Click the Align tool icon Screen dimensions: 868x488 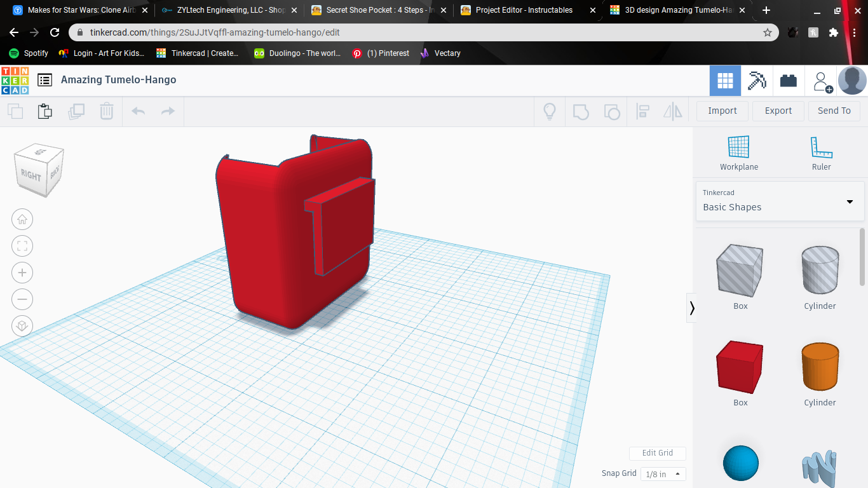(642, 111)
